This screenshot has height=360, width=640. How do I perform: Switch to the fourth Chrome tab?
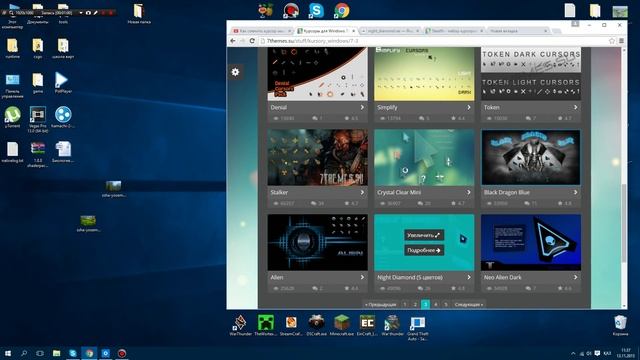pos(454,31)
